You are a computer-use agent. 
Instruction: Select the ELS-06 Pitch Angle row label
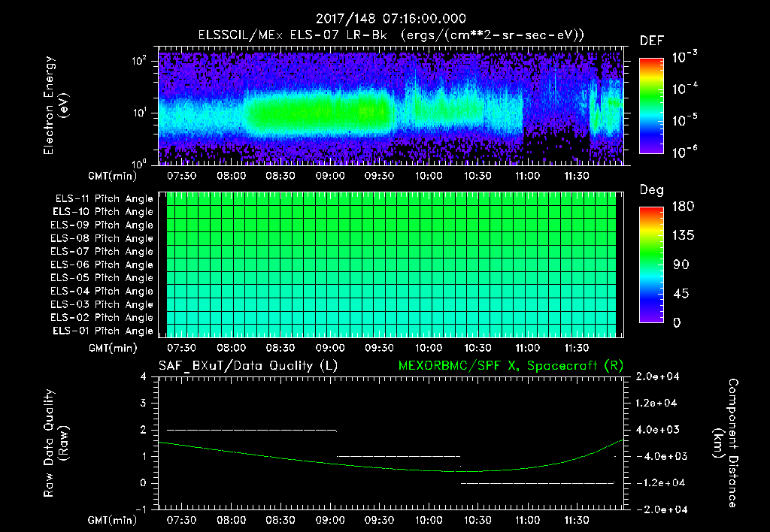(x=102, y=265)
